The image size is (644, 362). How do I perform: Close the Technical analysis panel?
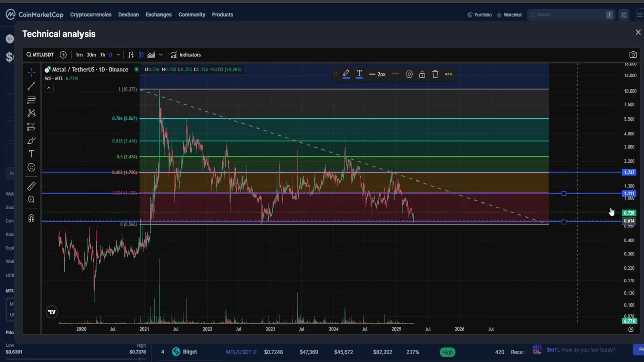point(638,32)
